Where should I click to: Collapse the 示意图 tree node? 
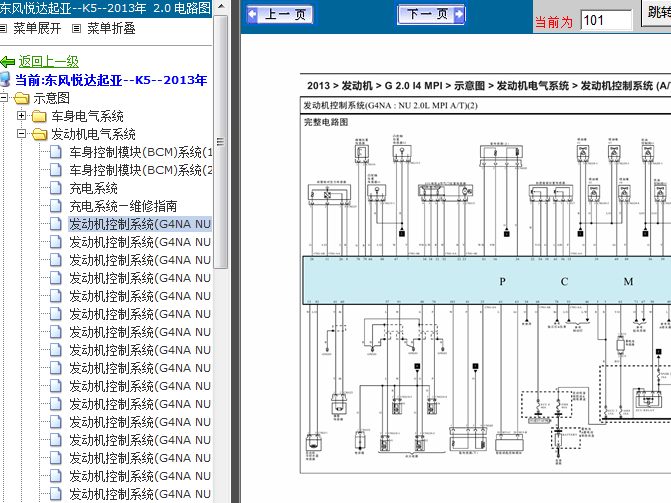pos(4,98)
